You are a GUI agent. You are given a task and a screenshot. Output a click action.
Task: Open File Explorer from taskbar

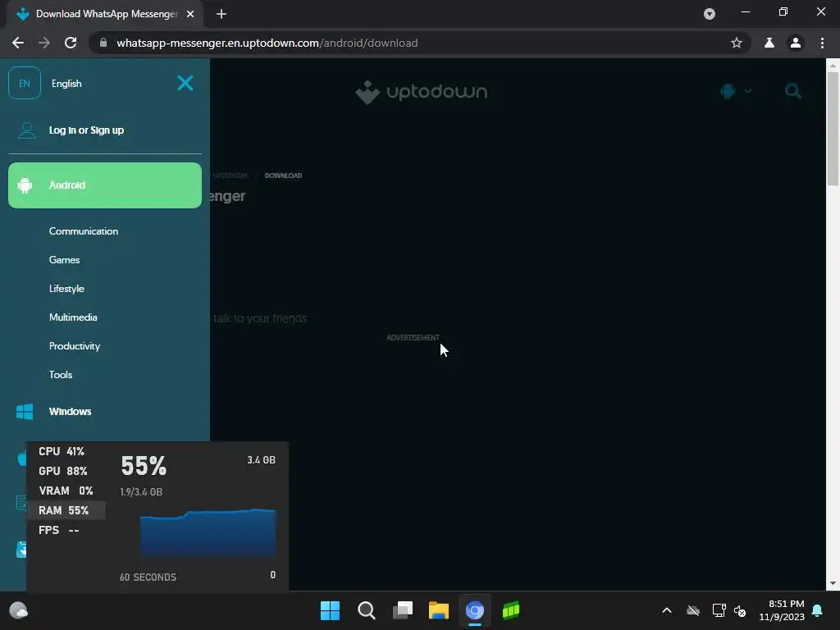point(439,610)
